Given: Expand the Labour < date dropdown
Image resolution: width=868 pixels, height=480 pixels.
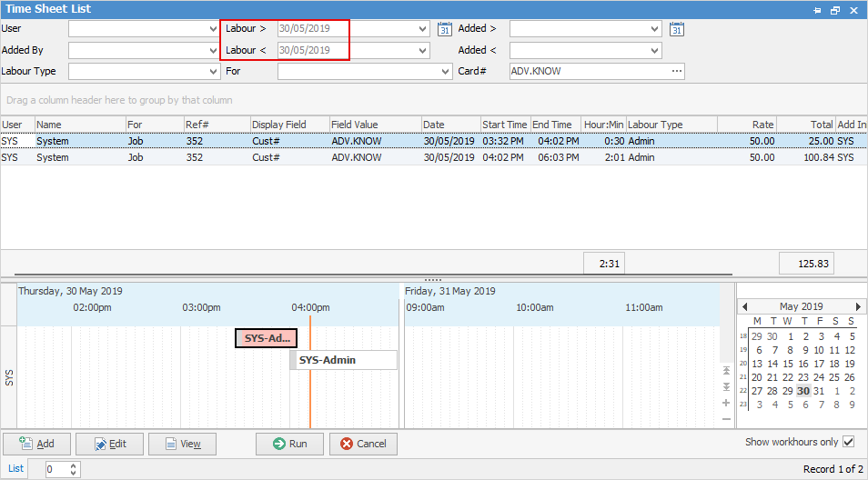Looking at the screenshot, I should click(424, 50).
